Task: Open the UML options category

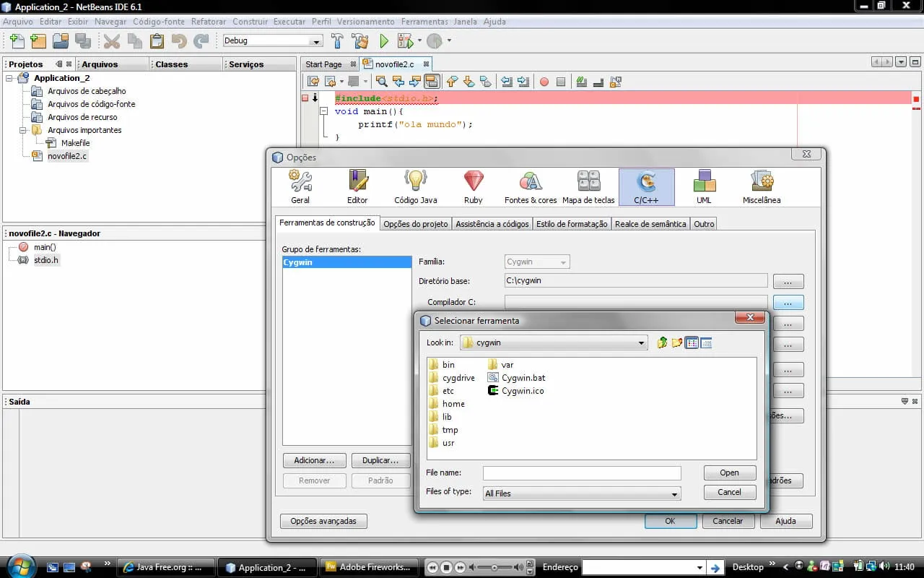Action: [704, 187]
